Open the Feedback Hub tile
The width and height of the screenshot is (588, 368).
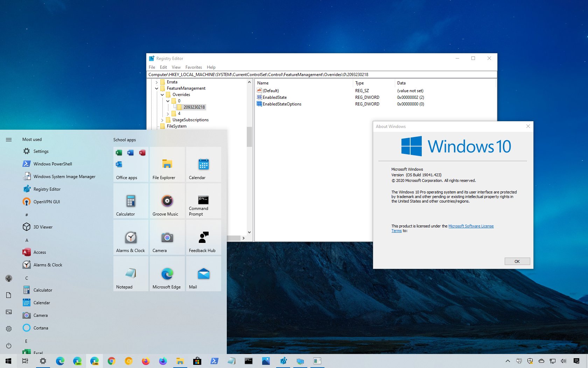click(203, 238)
